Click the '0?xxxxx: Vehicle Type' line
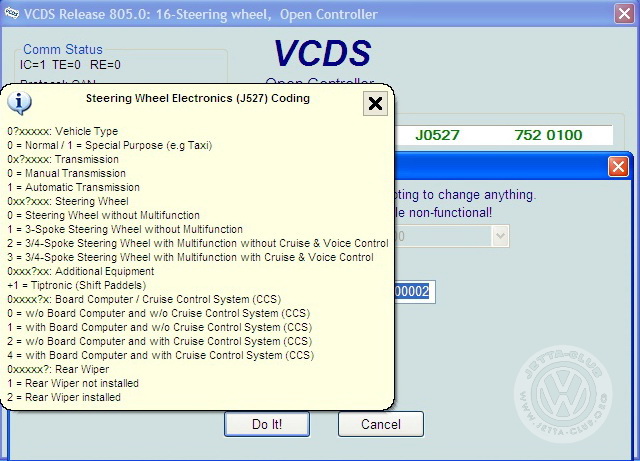This screenshot has width=640, height=461. point(62,131)
